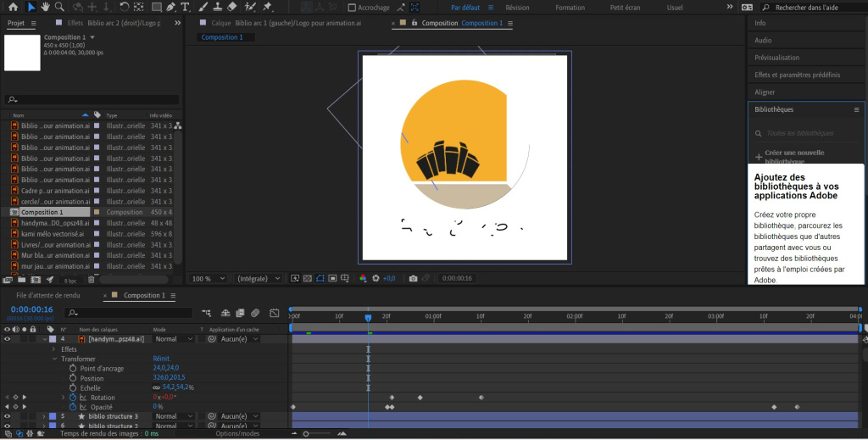Select the Pan Behind anchor point tool
The height and width of the screenshot is (440, 868).
pos(139,7)
